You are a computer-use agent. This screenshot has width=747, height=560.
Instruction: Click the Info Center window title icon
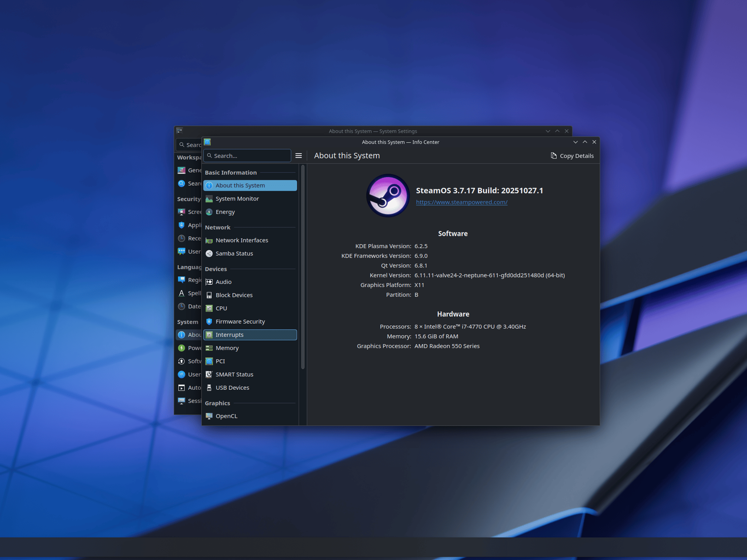click(207, 142)
